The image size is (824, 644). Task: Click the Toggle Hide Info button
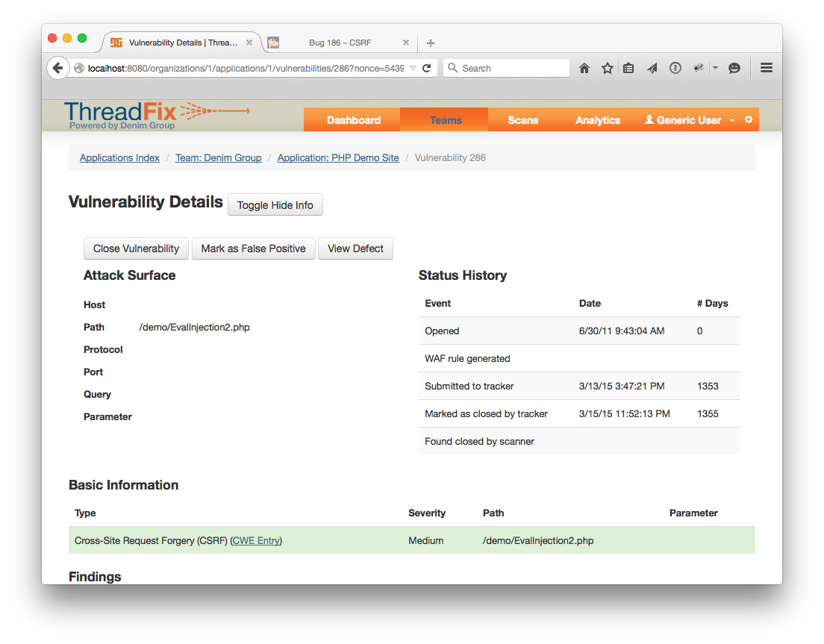click(275, 205)
